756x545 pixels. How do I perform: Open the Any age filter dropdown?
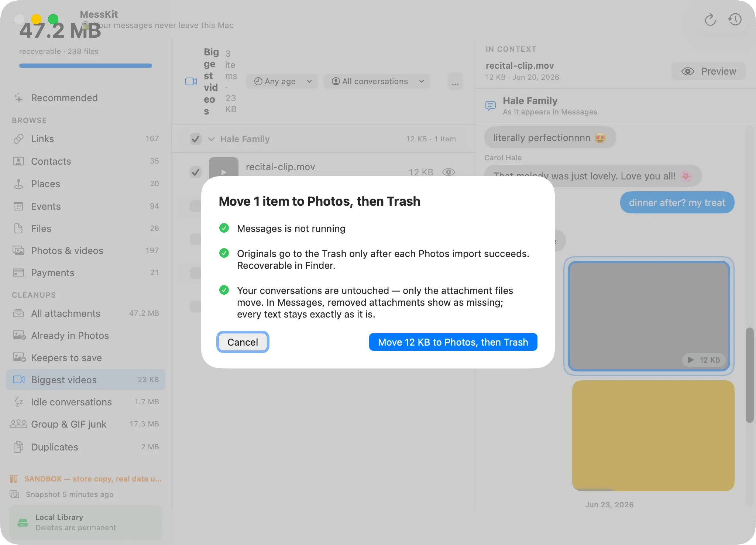[x=282, y=81]
